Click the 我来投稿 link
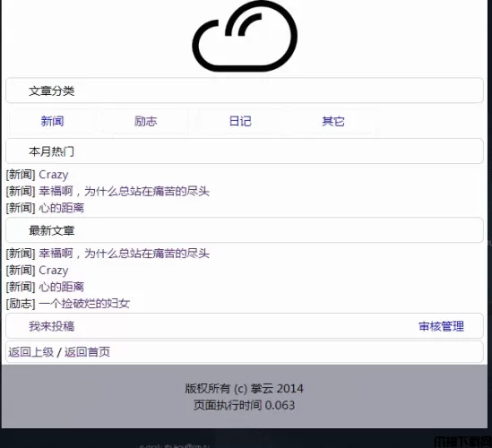Image resolution: width=492 pixels, height=448 pixels. click(x=52, y=326)
